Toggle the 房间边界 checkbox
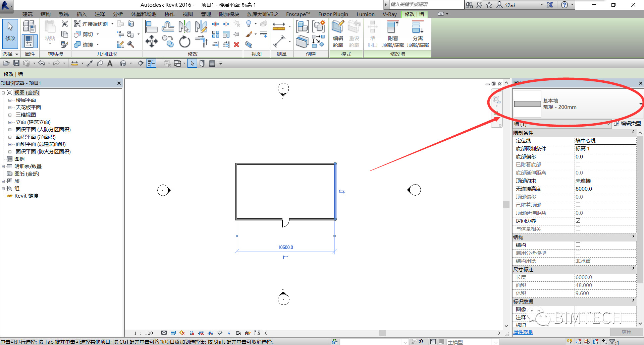The width and height of the screenshot is (644, 345). 578,221
